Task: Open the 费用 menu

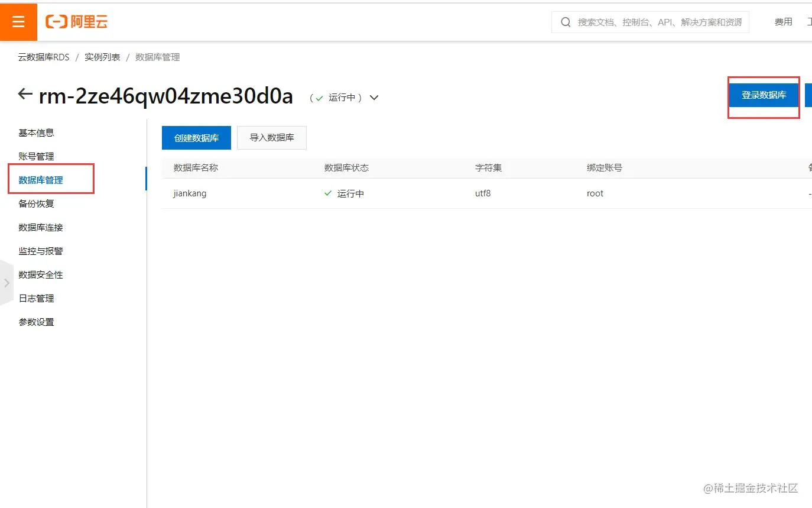Action: pyautogui.click(x=783, y=22)
